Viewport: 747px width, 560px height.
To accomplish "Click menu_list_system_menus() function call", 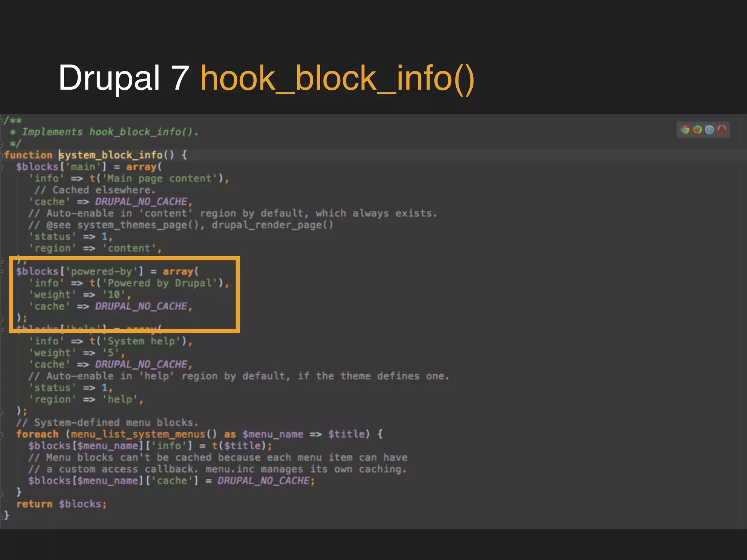I will (x=144, y=434).
